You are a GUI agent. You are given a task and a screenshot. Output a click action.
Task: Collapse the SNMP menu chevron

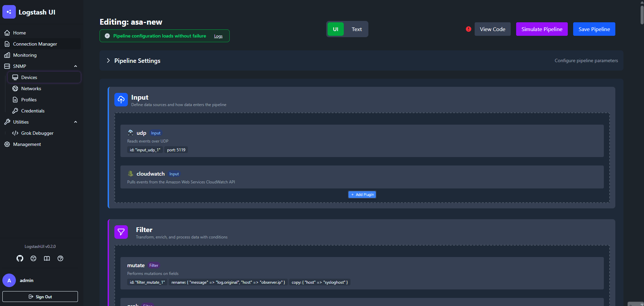pos(76,66)
